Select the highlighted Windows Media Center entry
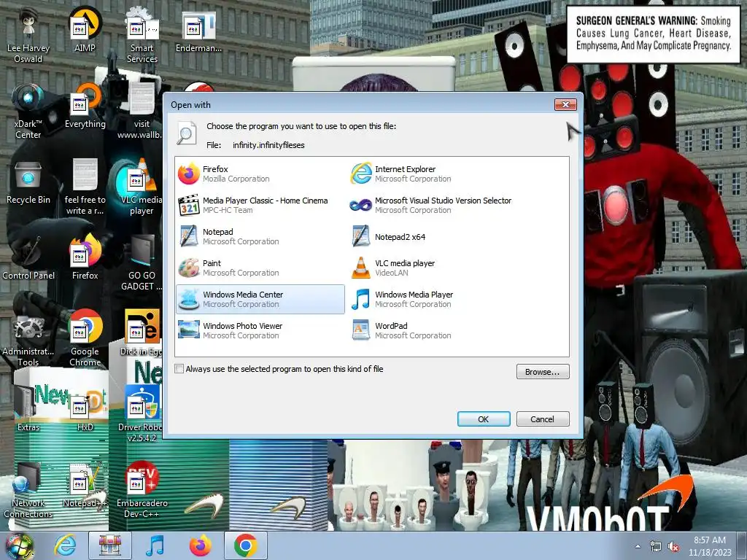 [260, 300]
